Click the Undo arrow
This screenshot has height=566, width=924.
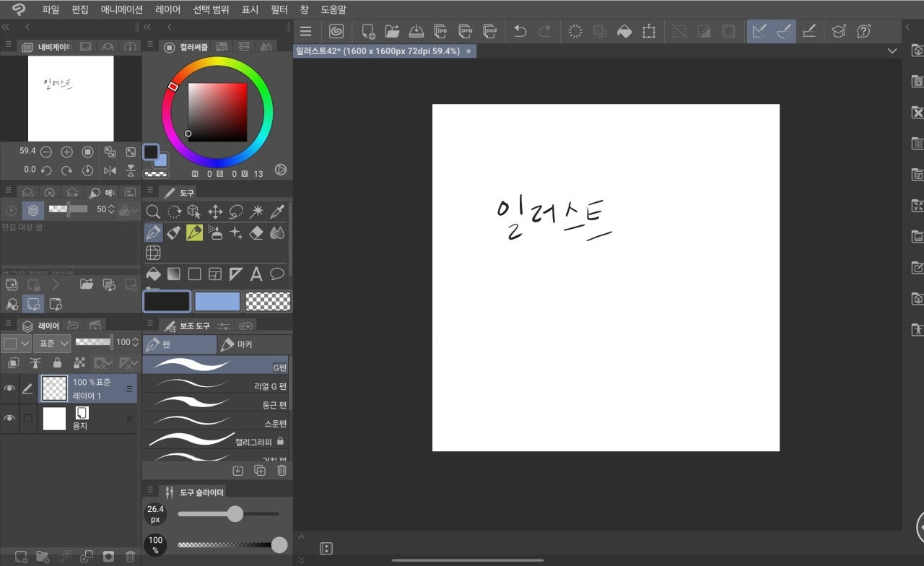click(520, 31)
